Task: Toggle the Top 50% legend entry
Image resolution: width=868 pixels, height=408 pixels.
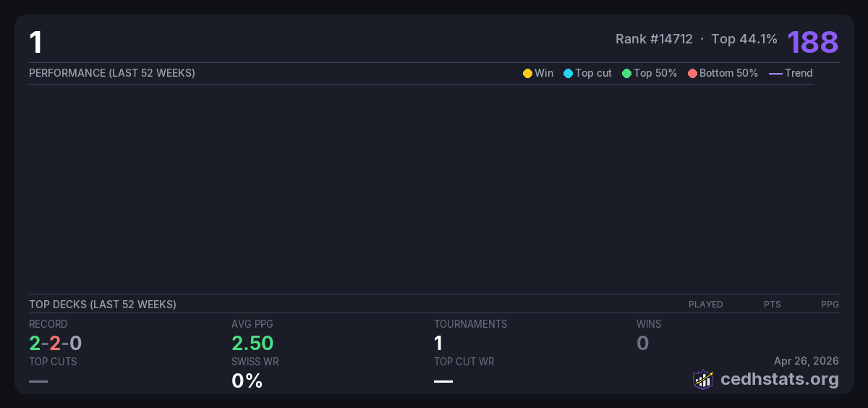Action: point(650,73)
